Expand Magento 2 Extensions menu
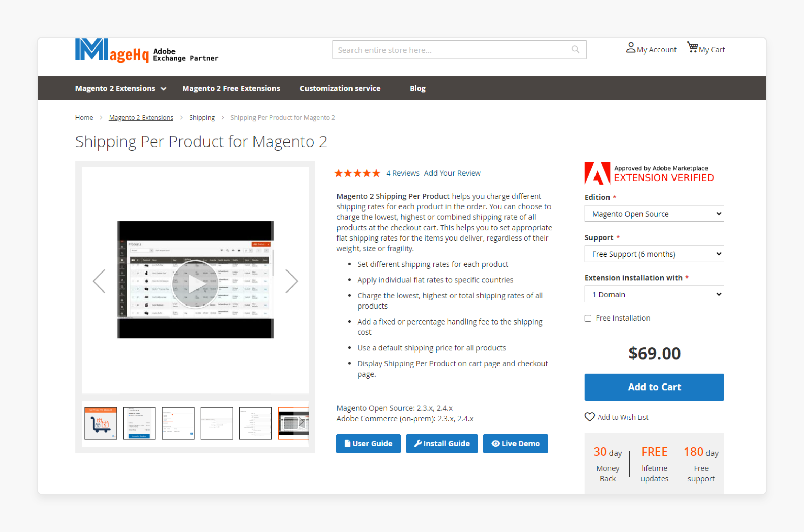Image resolution: width=804 pixels, height=532 pixels. click(x=120, y=88)
